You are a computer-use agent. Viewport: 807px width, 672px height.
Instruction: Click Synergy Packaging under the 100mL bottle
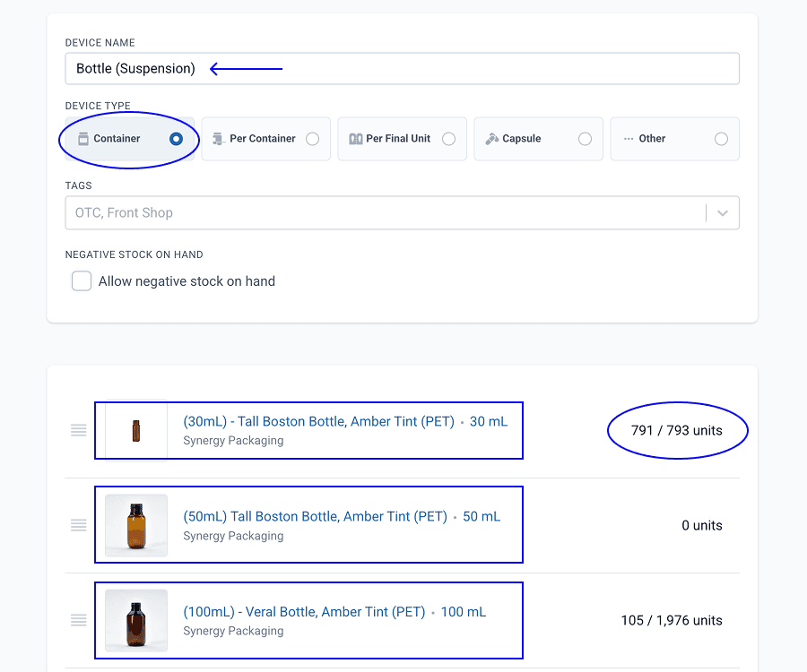(233, 631)
